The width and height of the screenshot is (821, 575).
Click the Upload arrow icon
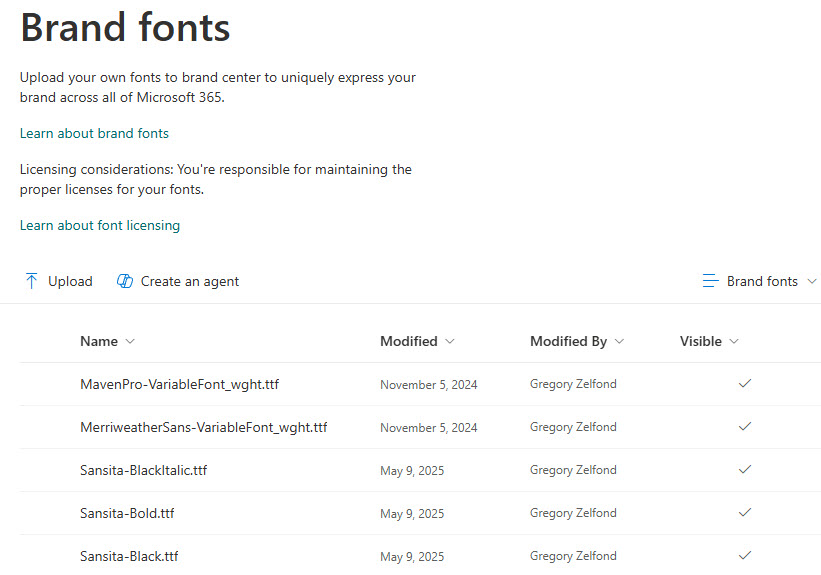(x=31, y=281)
